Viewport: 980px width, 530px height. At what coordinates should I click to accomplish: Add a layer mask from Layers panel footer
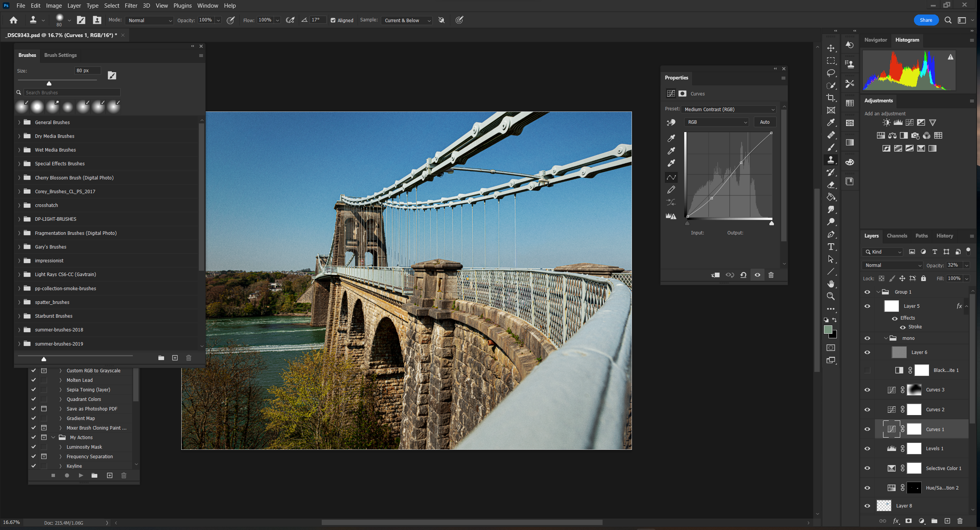(x=909, y=521)
